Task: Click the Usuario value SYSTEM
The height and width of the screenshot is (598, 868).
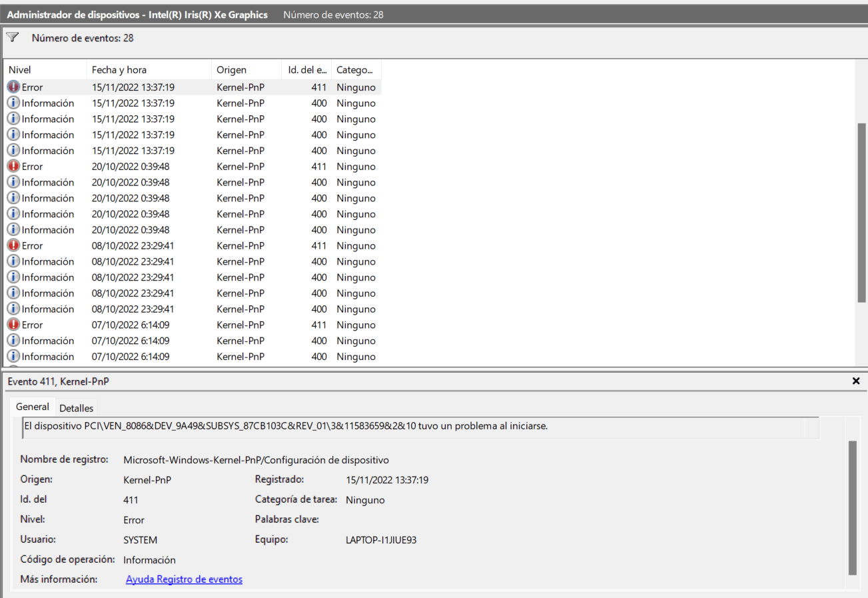Action: [x=141, y=540]
